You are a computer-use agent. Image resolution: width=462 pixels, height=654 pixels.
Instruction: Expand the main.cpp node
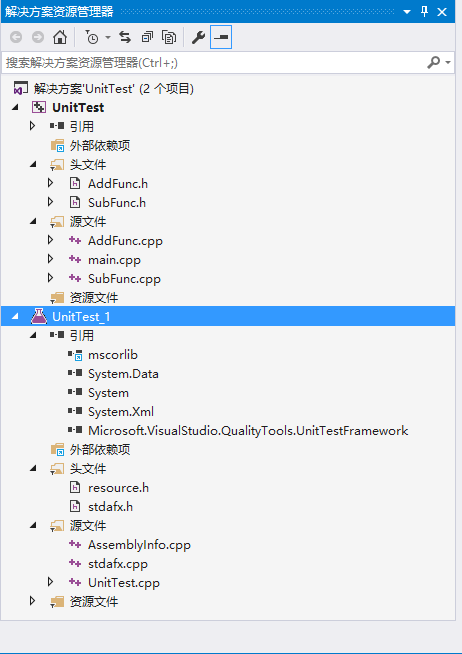[x=50, y=259]
